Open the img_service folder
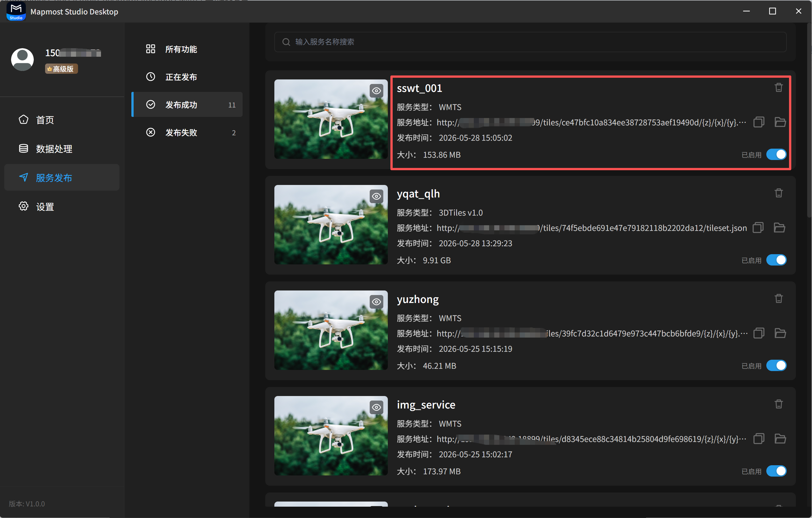Image resolution: width=812 pixels, height=518 pixels. [x=780, y=439]
